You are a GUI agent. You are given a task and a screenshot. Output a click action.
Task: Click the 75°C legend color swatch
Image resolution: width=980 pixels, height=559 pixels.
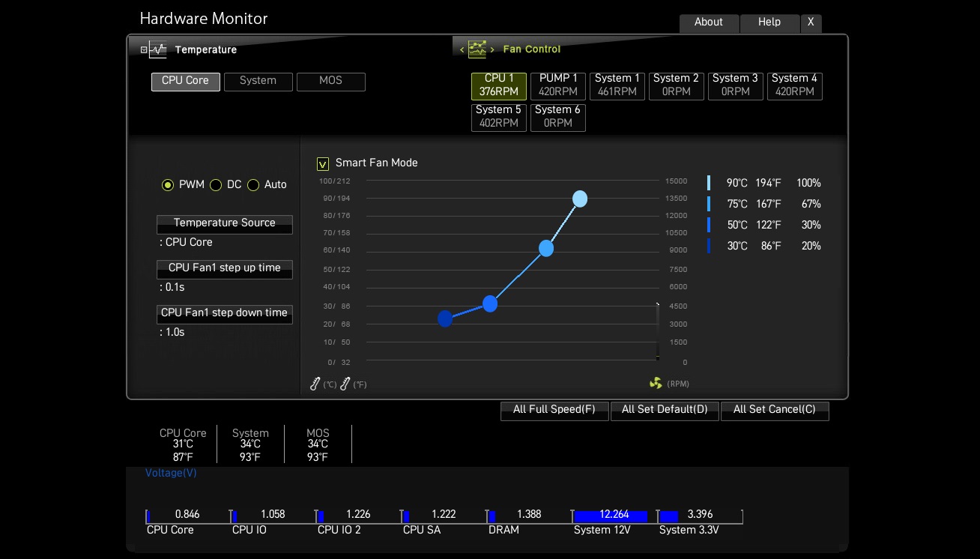709,204
